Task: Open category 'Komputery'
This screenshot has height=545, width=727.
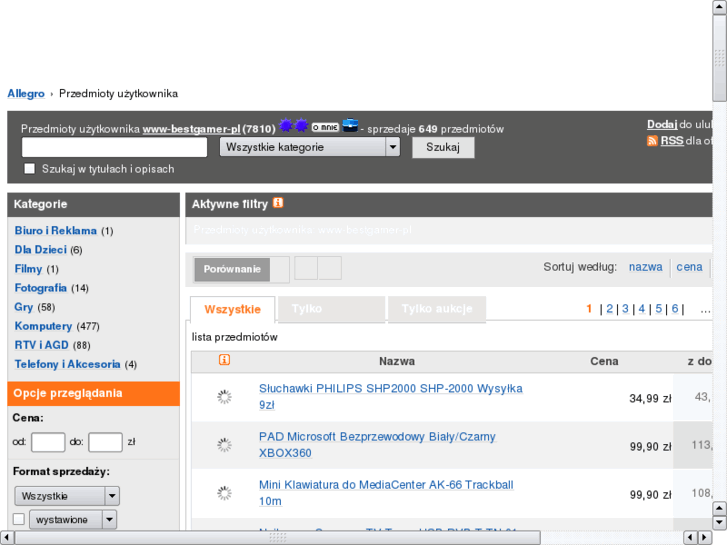Action: [x=44, y=326]
